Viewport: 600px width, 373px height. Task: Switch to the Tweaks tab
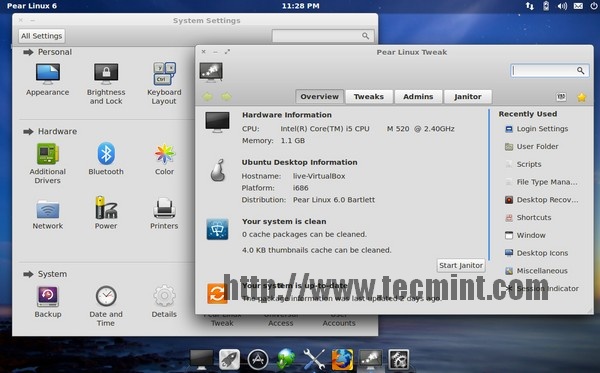[x=369, y=97]
